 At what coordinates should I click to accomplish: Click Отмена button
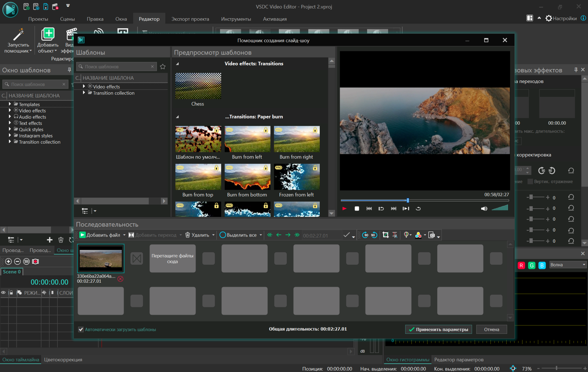click(x=492, y=329)
